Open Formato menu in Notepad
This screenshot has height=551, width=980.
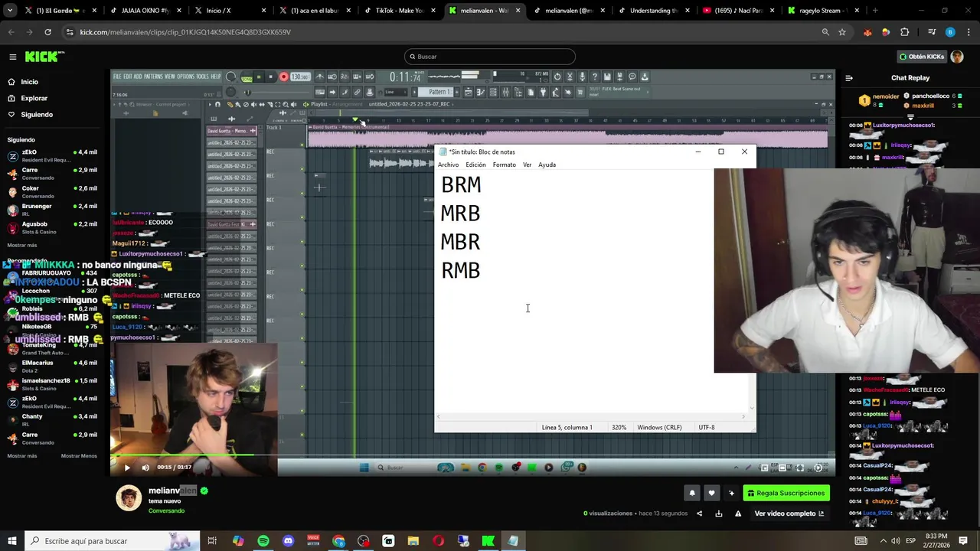pyautogui.click(x=505, y=165)
